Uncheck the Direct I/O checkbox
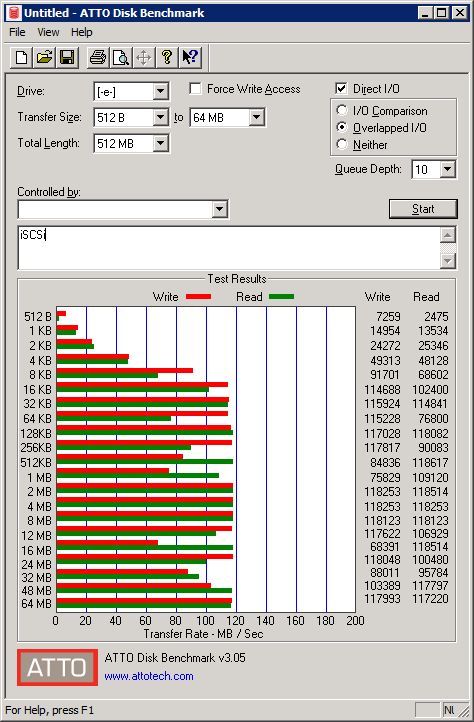The height and width of the screenshot is (722, 474). pos(341,88)
